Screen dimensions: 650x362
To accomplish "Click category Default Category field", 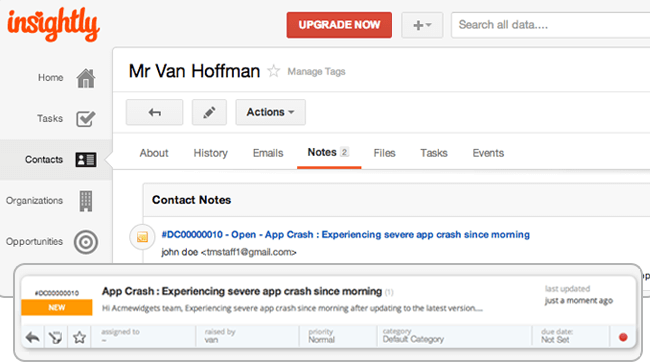I will tap(454, 336).
